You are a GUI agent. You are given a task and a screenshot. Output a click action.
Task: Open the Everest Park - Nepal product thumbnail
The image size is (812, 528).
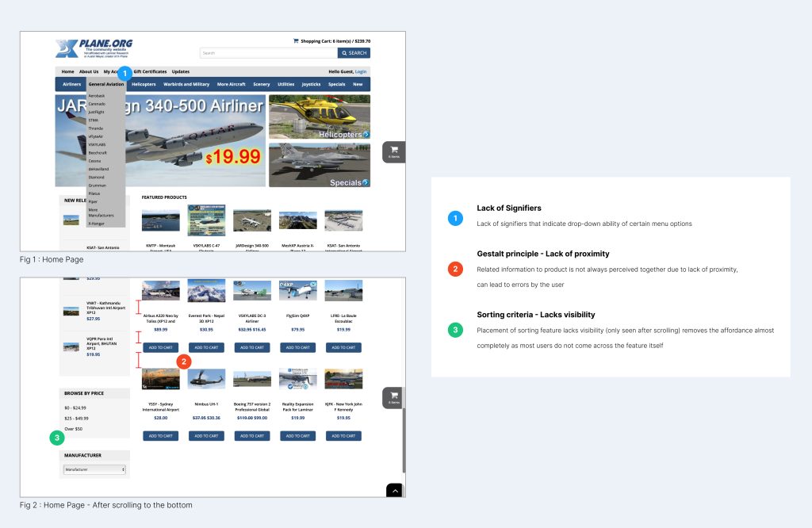pyautogui.click(x=206, y=290)
